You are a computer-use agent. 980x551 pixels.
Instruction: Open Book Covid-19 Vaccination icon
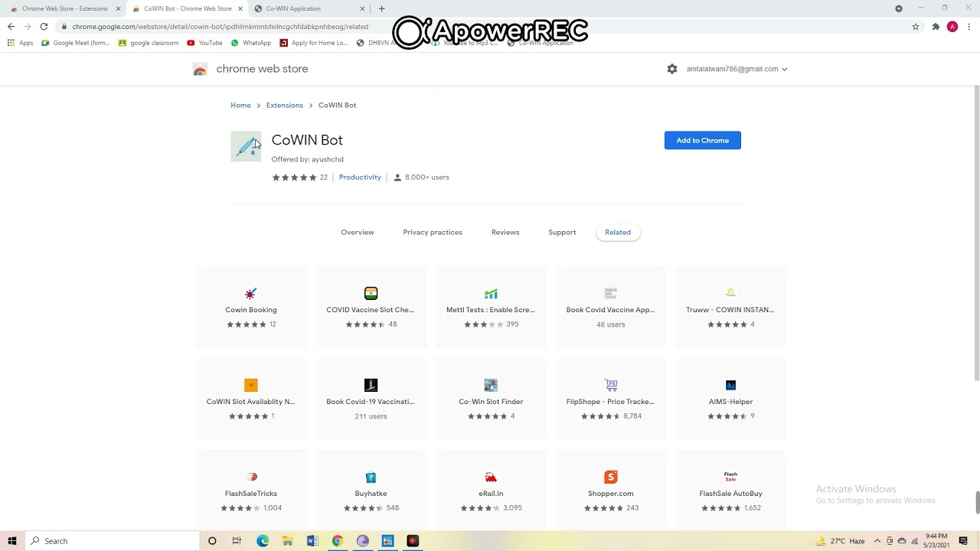click(x=371, y=385)
